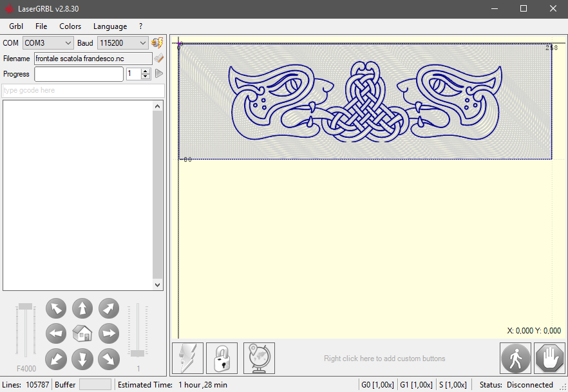
Task: Open the Grbl menu
Action: pos(16,26)
